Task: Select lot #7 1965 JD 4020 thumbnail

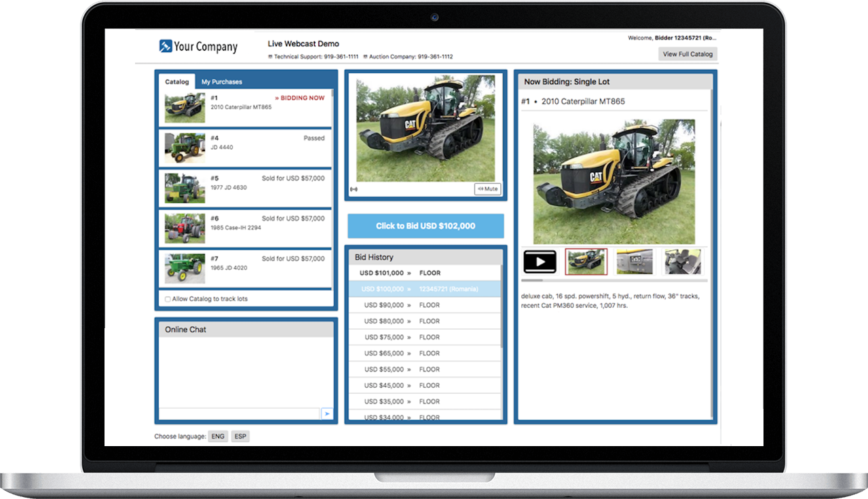Action: click(185, 268)
